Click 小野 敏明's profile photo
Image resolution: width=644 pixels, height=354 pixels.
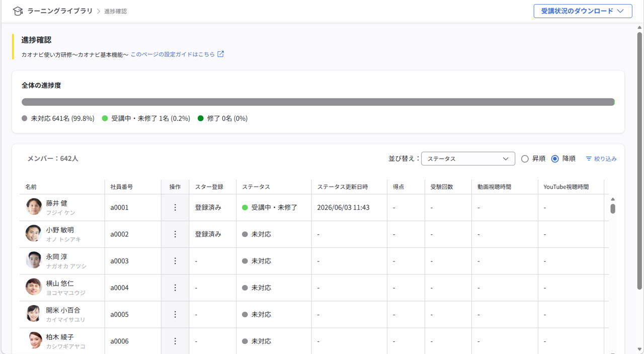point(34,233)
